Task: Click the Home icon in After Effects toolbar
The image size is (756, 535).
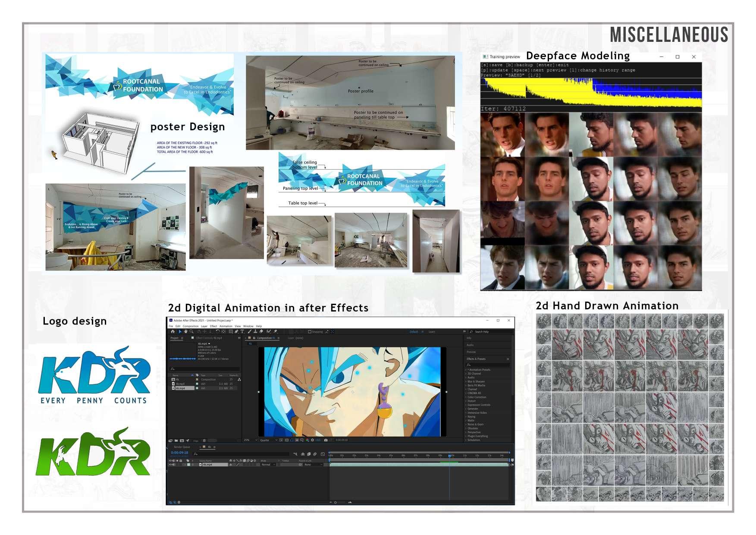Action: pos(173,332)
